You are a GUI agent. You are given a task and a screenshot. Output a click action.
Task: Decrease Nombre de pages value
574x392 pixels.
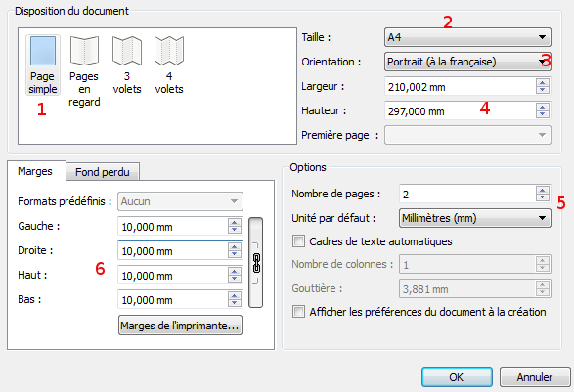coord(543,197)
